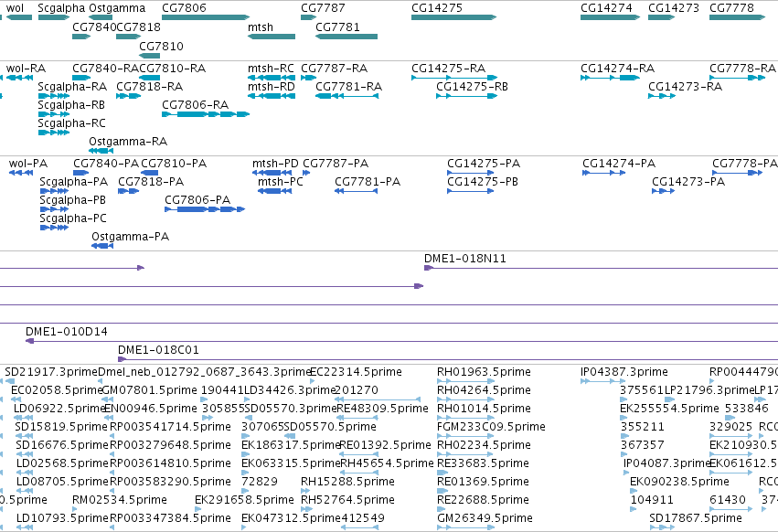Click transcript CG7787-RA

click(x=334, y=69)
